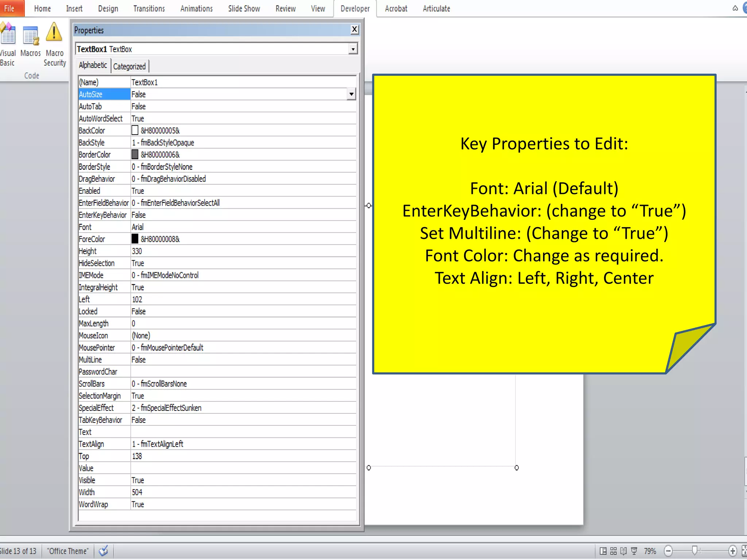747x560 pixels.
Task: Open the 79% zoom level dialog
Action: 650,551
